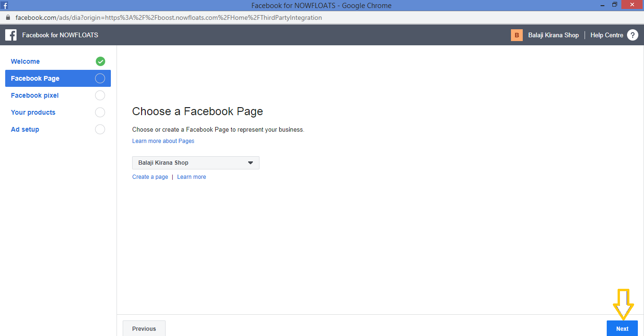Restore the Chrome window size
This screenshot has width=644, height=336.
coord(614,5)
